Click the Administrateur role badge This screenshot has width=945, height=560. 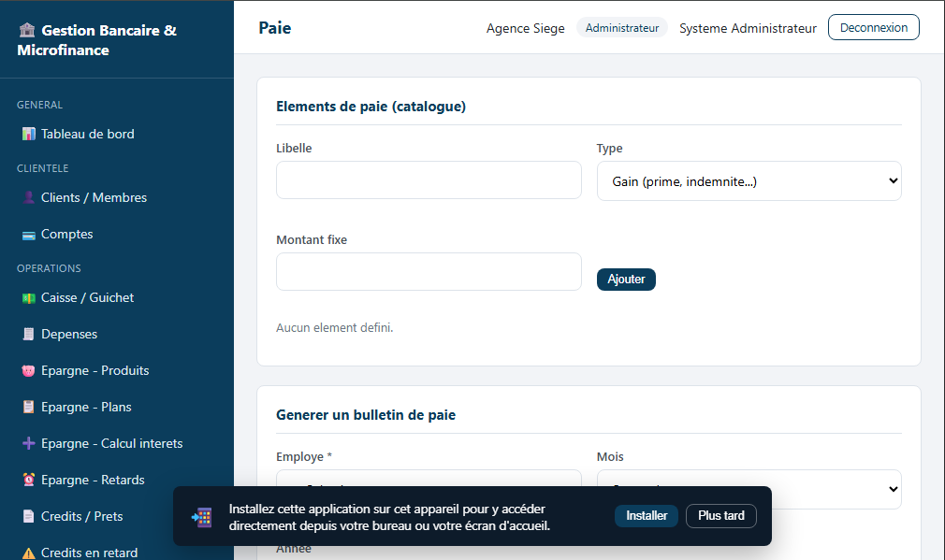[622, 28]
